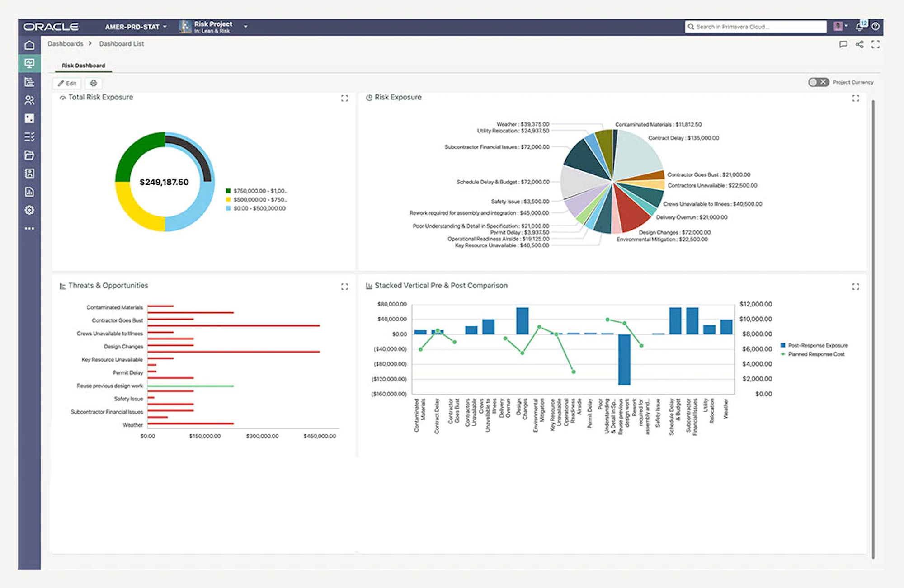Select the Dashboards icon in the sidebar
This screenshot has height=588, width=904.
[x=29, y=63]
